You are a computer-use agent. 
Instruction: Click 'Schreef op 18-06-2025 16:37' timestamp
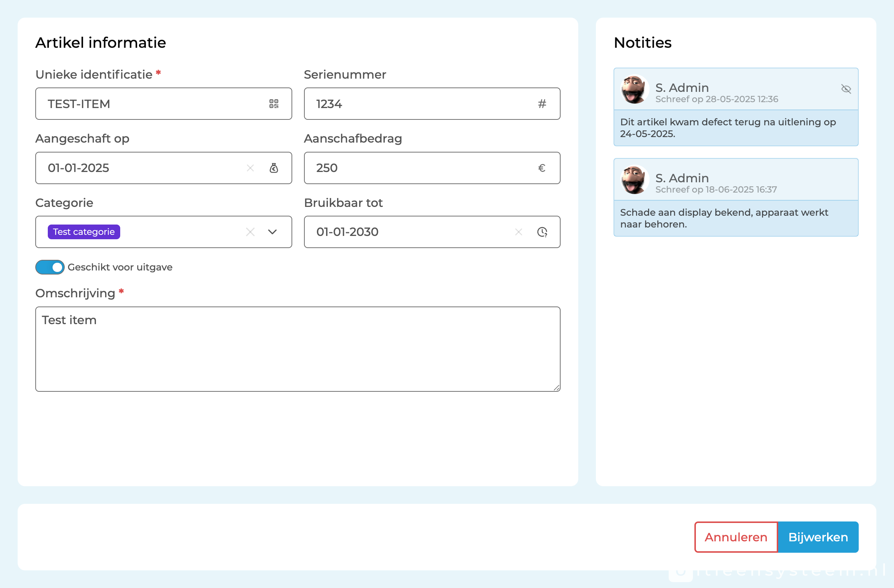pos(716,190)
